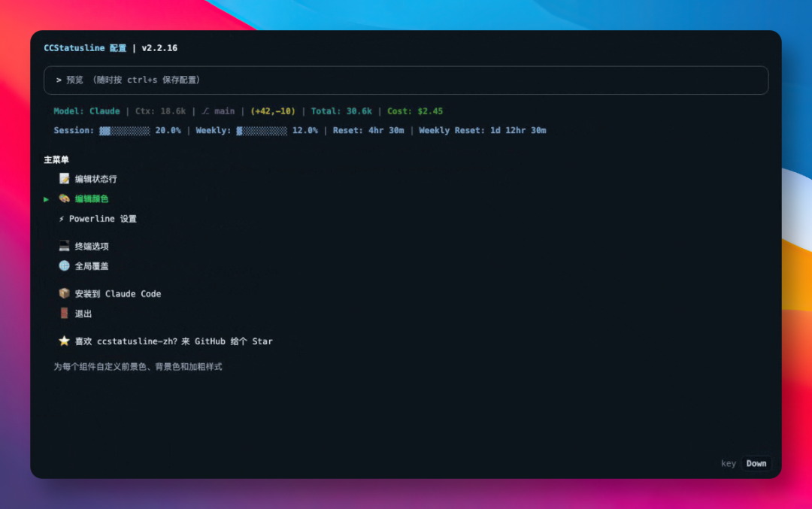Image resolution: width=812 pixels, height=509 pixels.
Task: Click the green selection arrow before 编辑颜色
Action: point(46,198)
